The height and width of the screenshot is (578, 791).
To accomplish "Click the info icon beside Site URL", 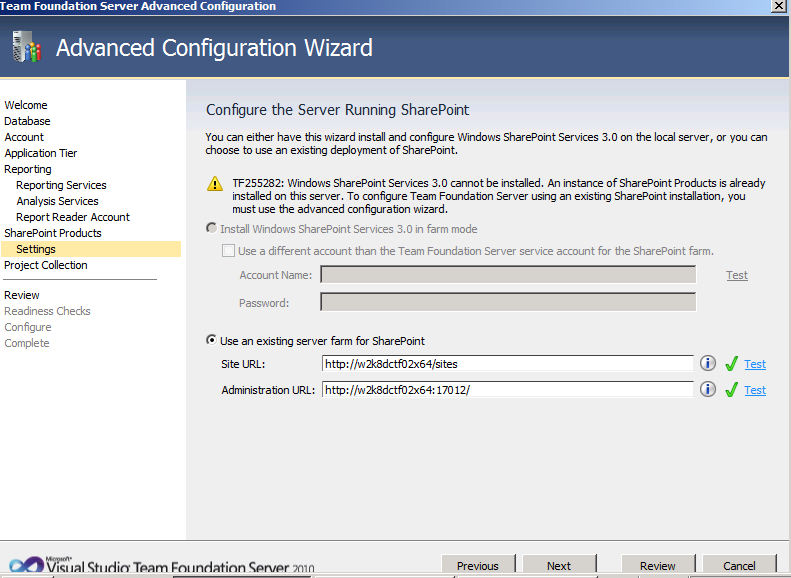I will [707, 363].
